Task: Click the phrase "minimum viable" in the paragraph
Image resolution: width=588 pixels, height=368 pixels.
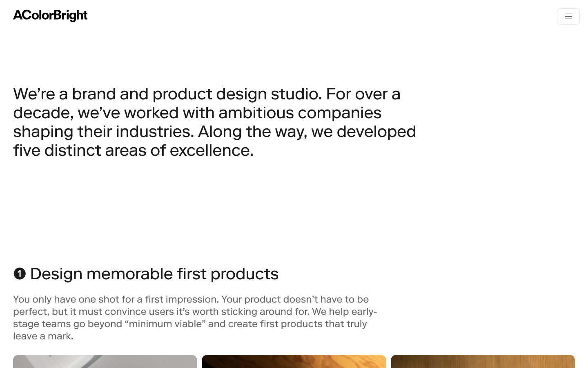Action: click(x=165, y=324)
